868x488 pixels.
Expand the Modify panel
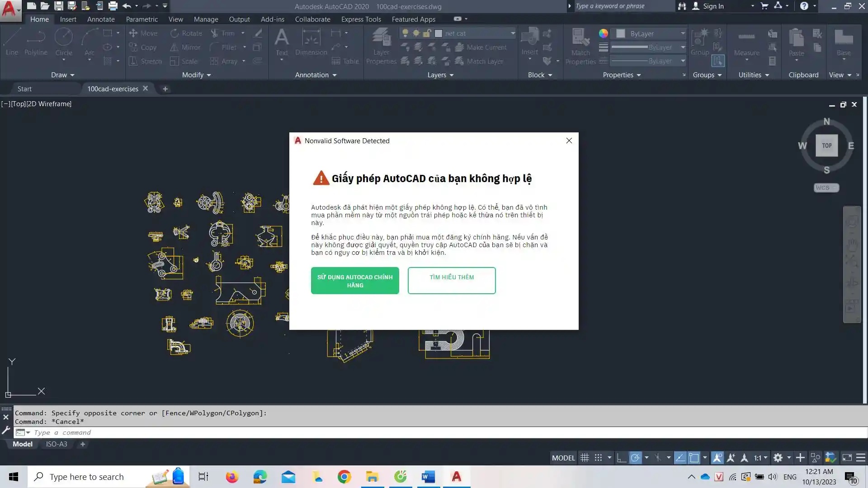tap(196, 75)
